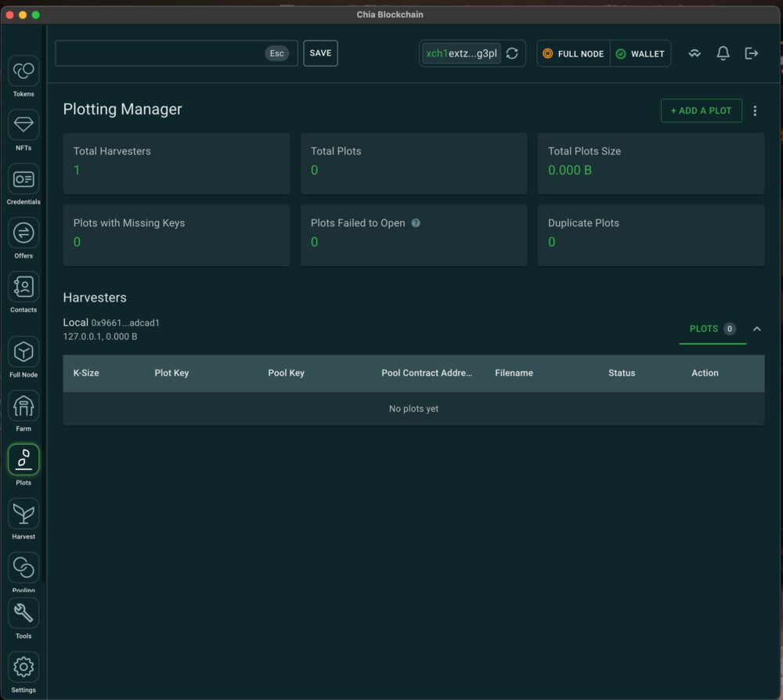Click the Total Harvesters card
The image size is (783, 700).
click(176, 164)
